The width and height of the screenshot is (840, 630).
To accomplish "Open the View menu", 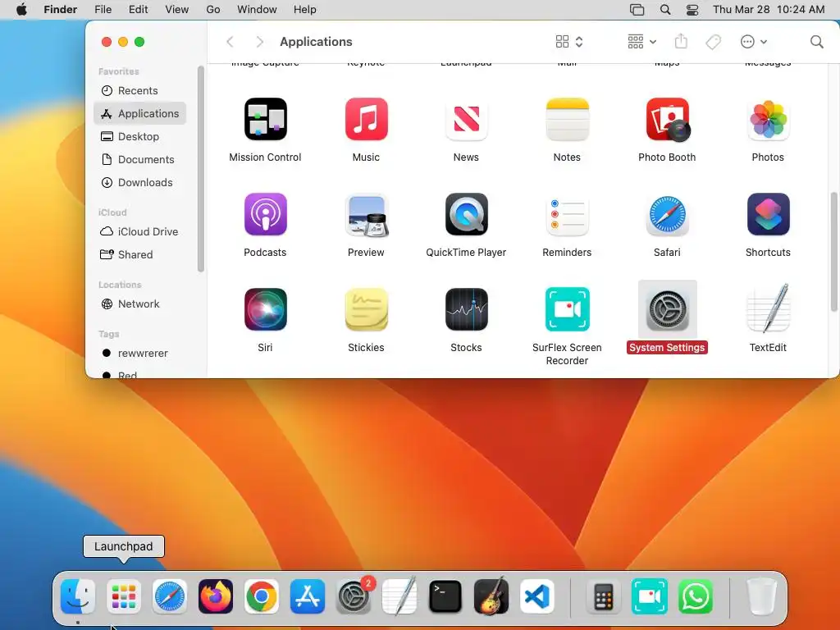I will point(177,10).
